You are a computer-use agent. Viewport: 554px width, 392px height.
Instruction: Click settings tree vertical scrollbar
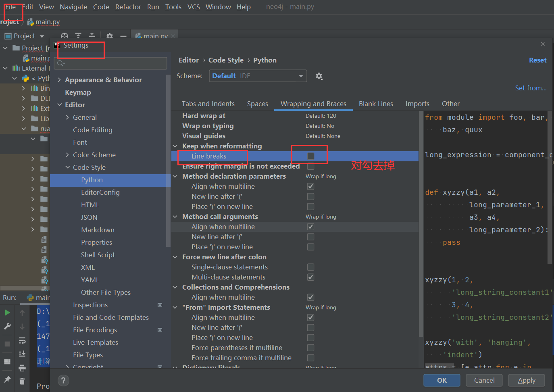click(x=168, y=161)
